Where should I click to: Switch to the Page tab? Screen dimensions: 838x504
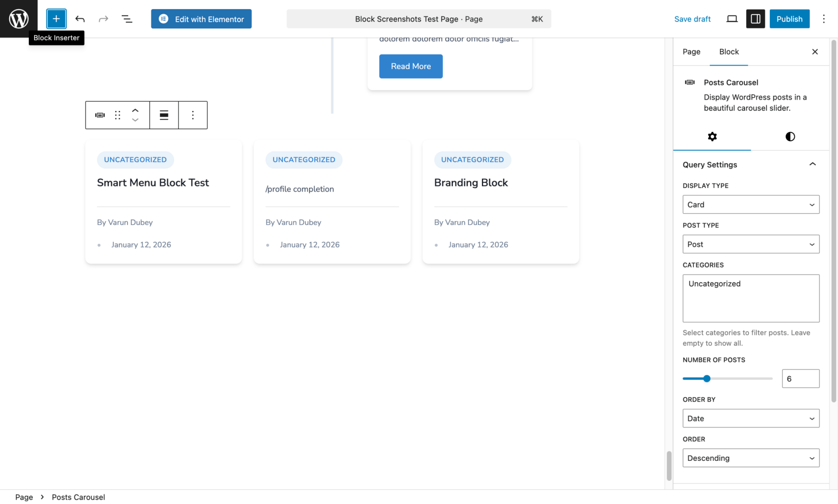691,51
